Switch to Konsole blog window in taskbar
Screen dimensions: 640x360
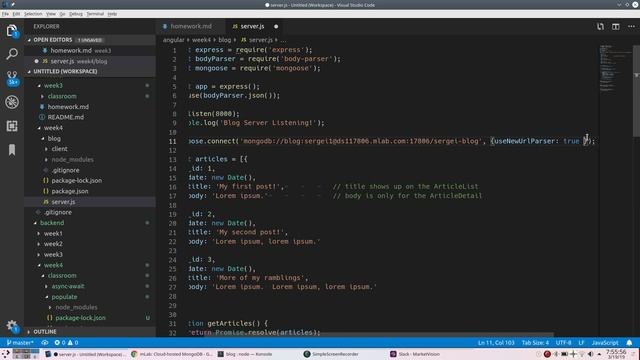pyautogui.click(x=245, y=354)
